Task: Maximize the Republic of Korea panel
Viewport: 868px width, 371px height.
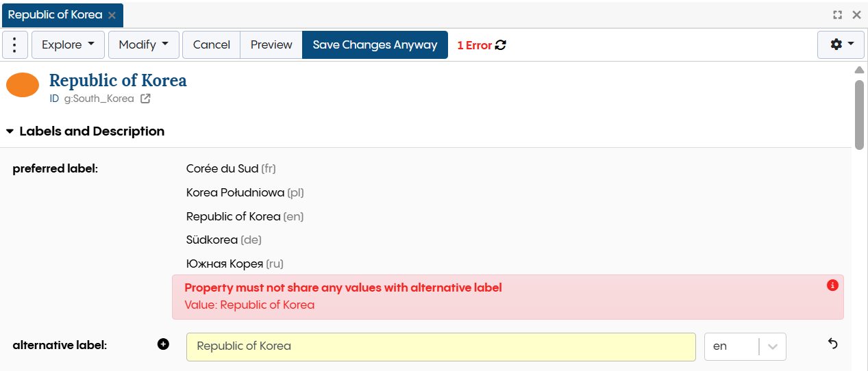Action: click(x=837, y=15)
